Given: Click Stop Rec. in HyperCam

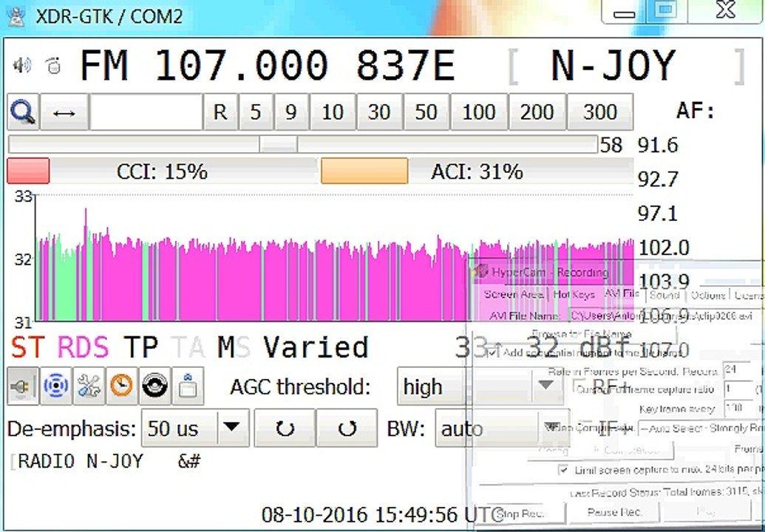Looking at the screenshot, I should 521,513.
